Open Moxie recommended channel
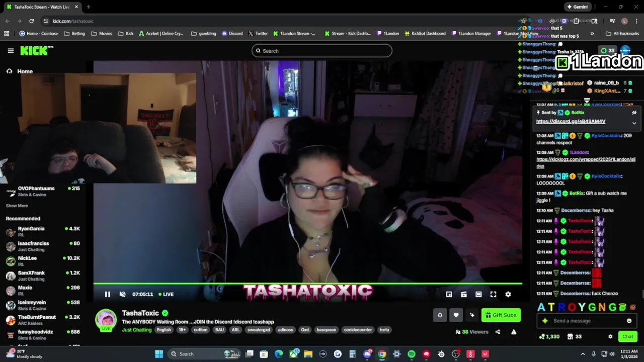Viewport: 644px width, 362px height. click(43, 291)
